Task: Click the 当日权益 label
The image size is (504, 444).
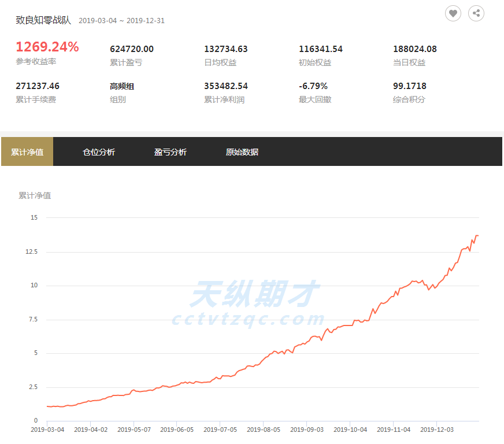Action: (x=409, y=62)
